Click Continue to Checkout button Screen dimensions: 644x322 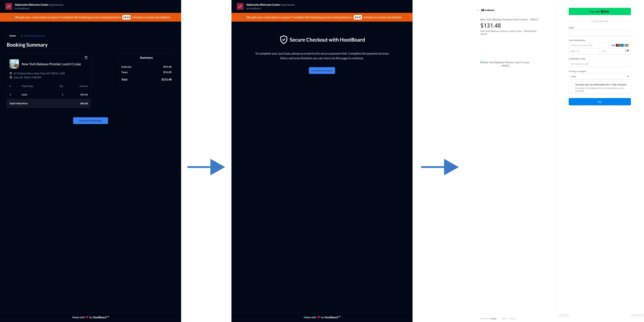[91, 121]
